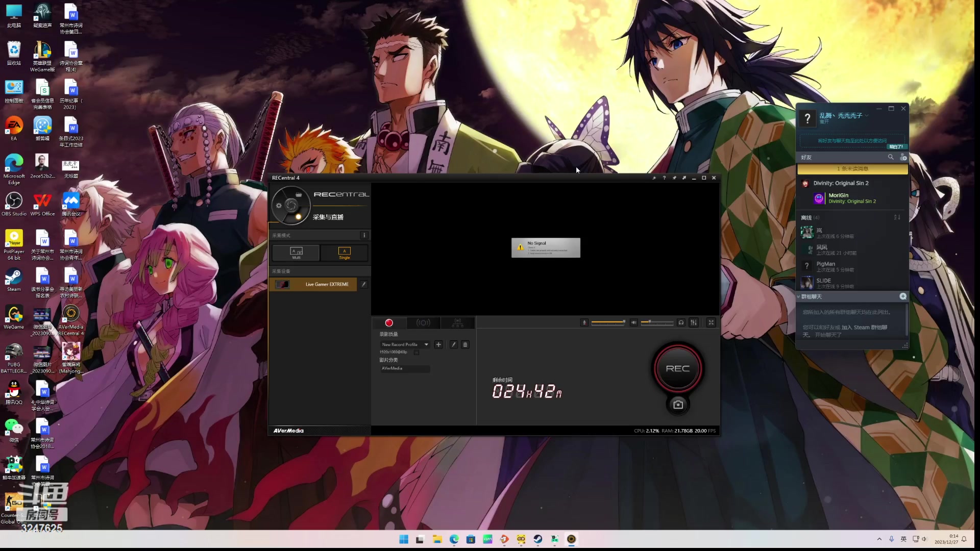The width and height of the screenshot is (980, 551).
Task: Adjust the speaker volume slider
Action: coord(657,322)
